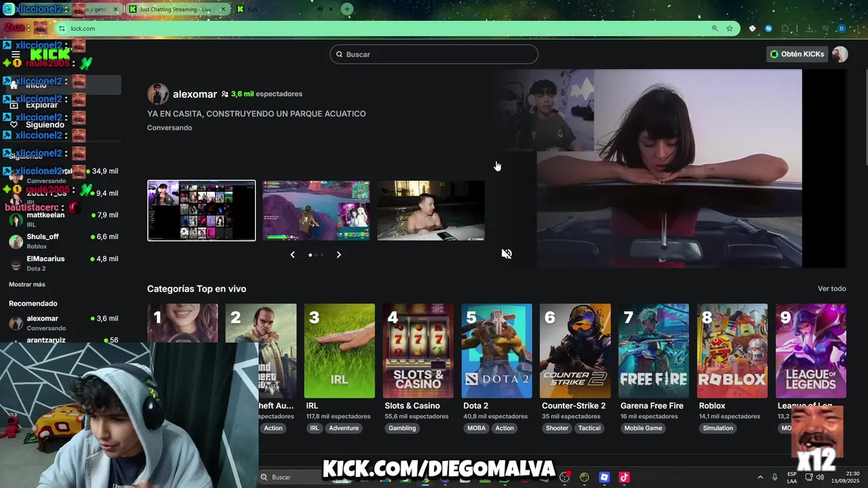Go to previous featured stream arrow
868x488 pixels.
click(x=292, y=255)
